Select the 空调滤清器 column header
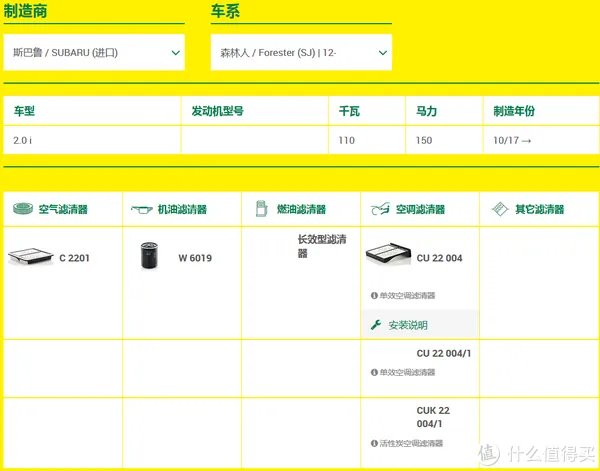 tap(420, 209)
